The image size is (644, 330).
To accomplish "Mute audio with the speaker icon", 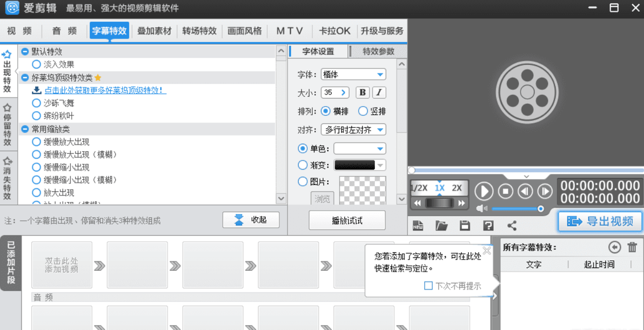I will [x=481, y=208].
